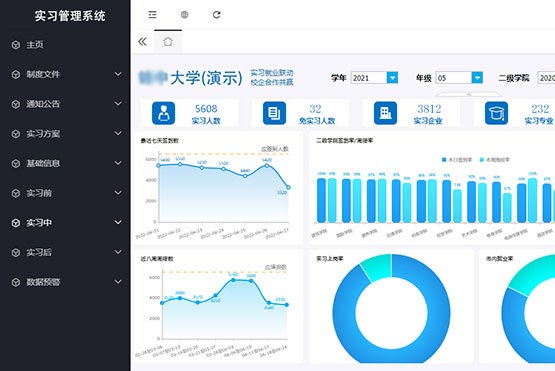Expand the 通知公告 chevron

pos(118,103)
